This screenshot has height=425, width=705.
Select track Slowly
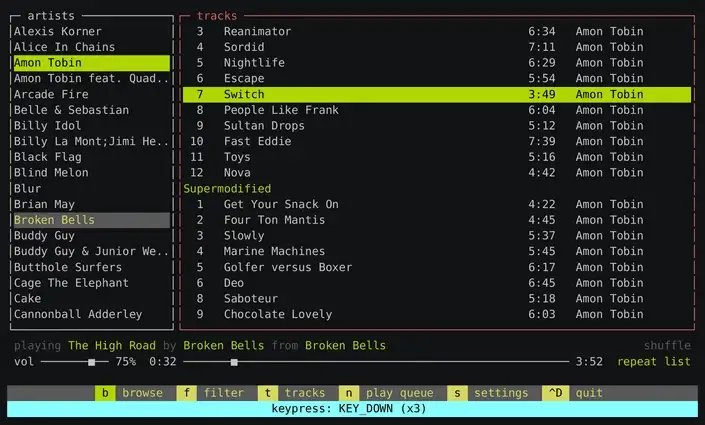pyautogui.click(x=437, y=236)
